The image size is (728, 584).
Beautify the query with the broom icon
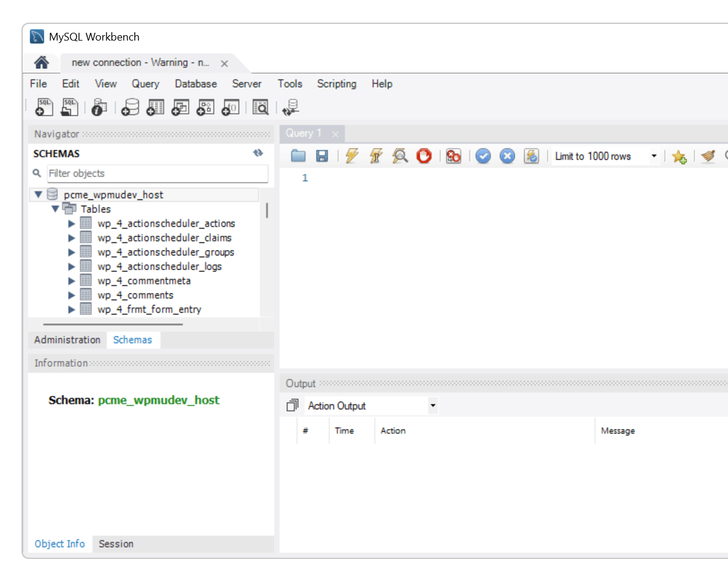[x=708, y=156]
